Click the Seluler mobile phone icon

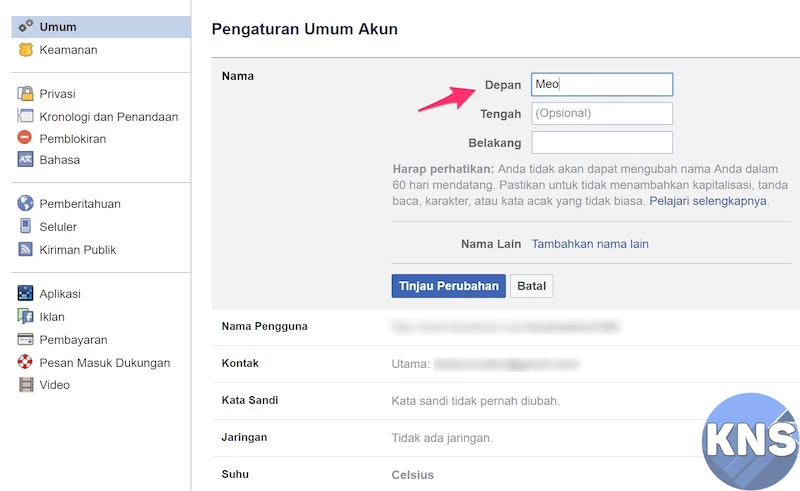(x=26, y=227)
